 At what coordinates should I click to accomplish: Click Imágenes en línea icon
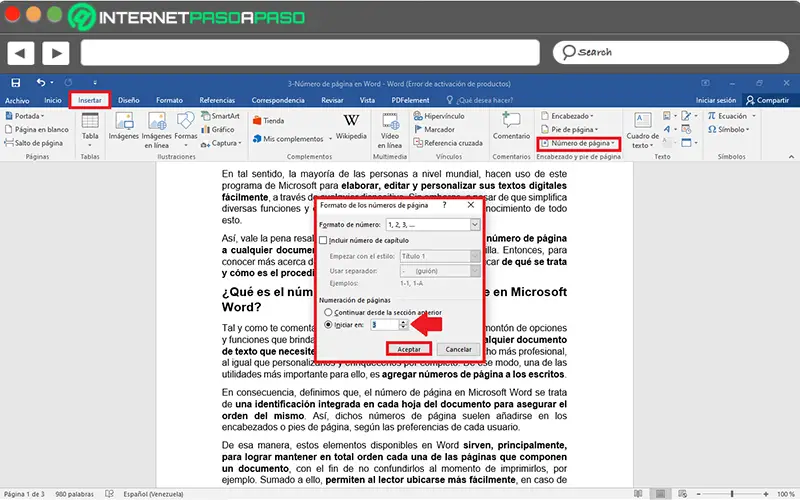pyautogui.click(x=157, y=121)
